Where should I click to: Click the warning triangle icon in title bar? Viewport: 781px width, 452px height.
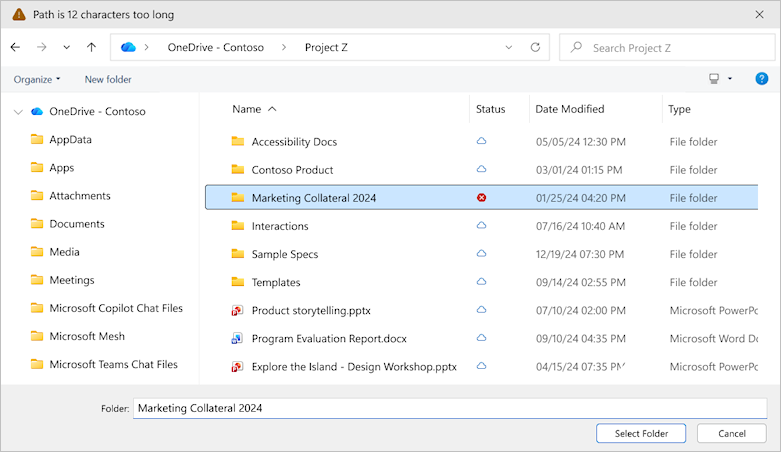tap(19, 14)
